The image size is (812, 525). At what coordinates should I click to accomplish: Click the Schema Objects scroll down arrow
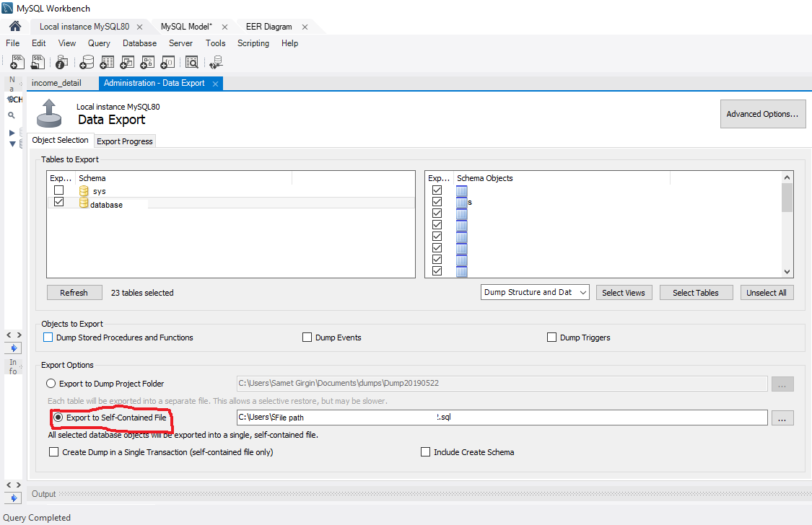tap(787, 272)
